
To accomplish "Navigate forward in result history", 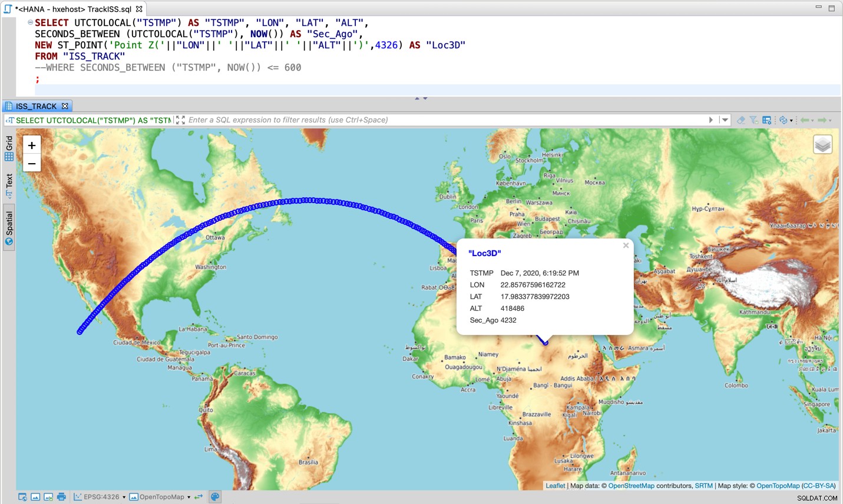I will [822, 120].
